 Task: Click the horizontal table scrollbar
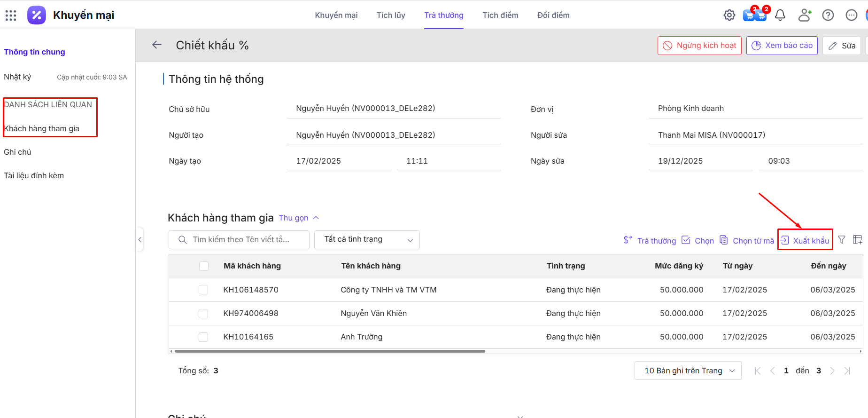[329, 351]
